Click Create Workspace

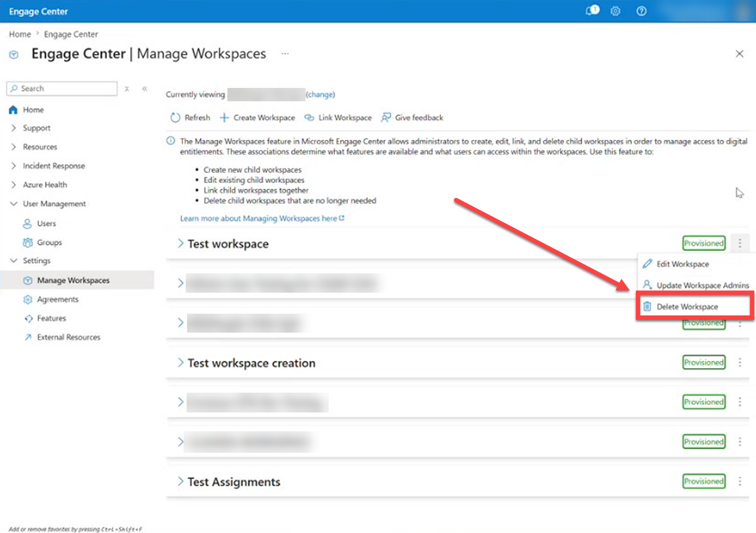tap(257, 118)
